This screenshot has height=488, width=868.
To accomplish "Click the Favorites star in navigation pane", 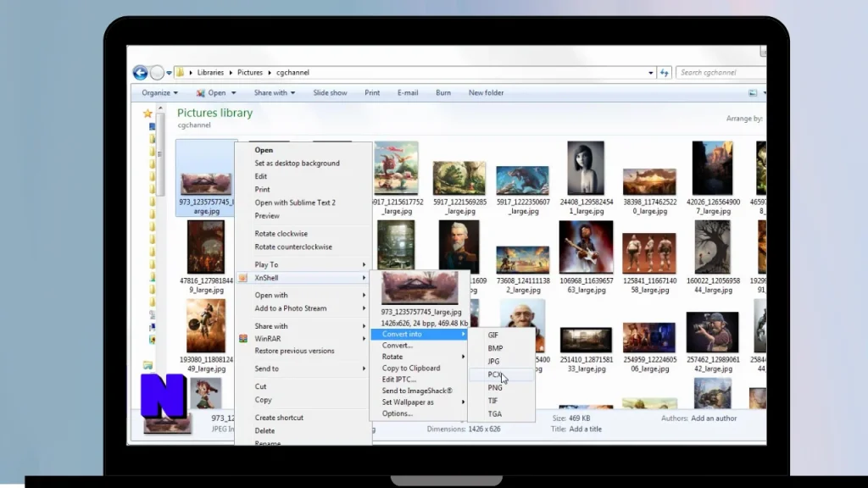I will 147,114.
